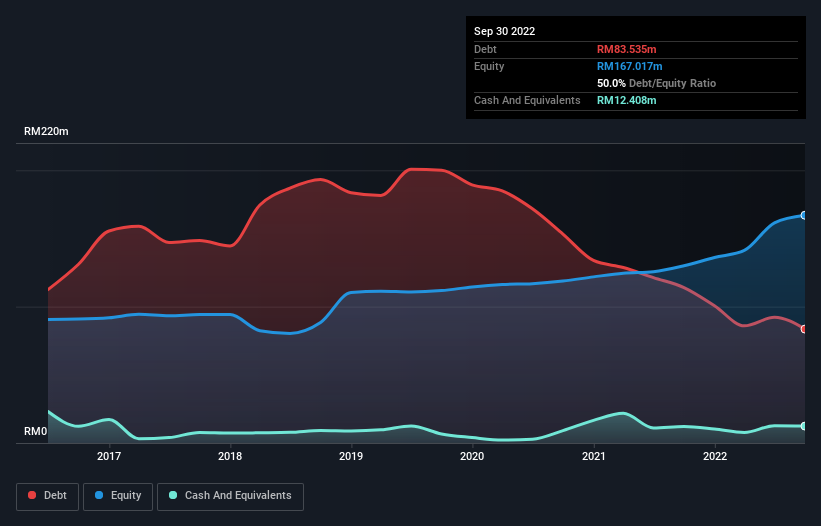Click the 2019 x-axis label

(x=351, y=456)
